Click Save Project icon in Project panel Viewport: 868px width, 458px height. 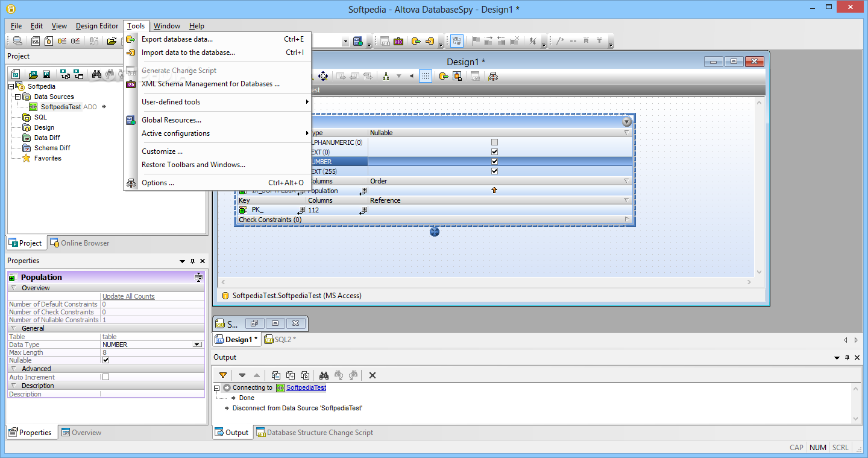point(46,74)
